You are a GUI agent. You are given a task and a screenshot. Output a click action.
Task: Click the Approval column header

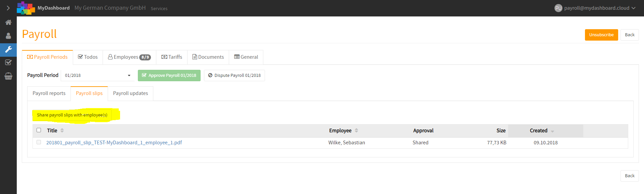[x=423, y=131]
